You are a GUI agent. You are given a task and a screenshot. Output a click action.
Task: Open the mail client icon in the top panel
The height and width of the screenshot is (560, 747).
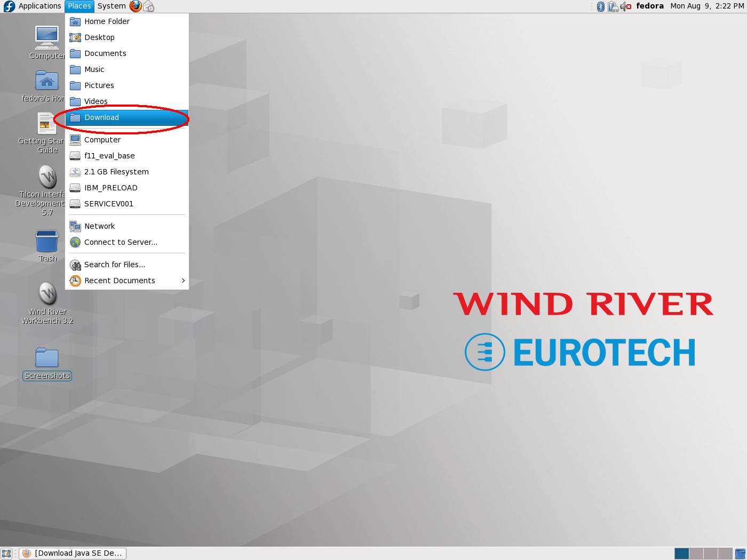pos(149,6)
